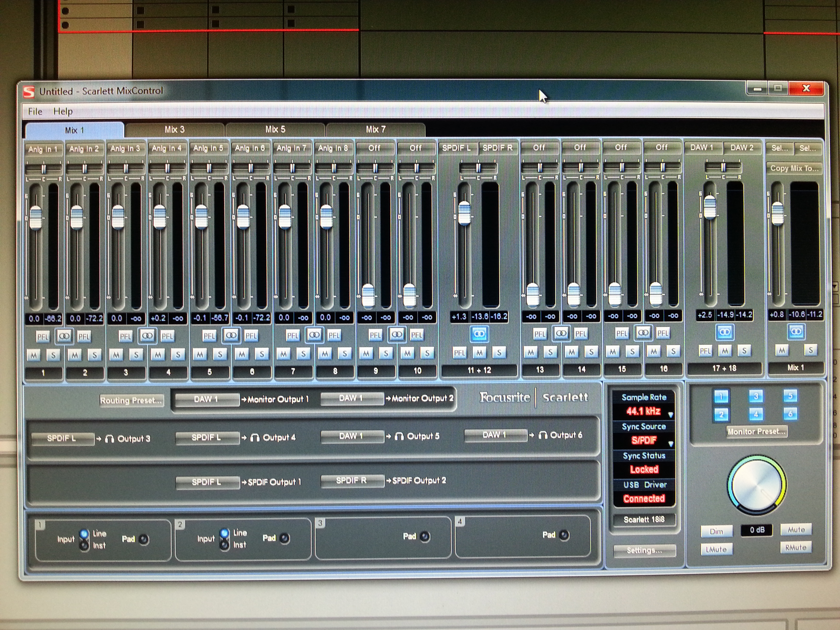Click the channel 1 fader handle
840x630 pixels.
tap(36, 217)
